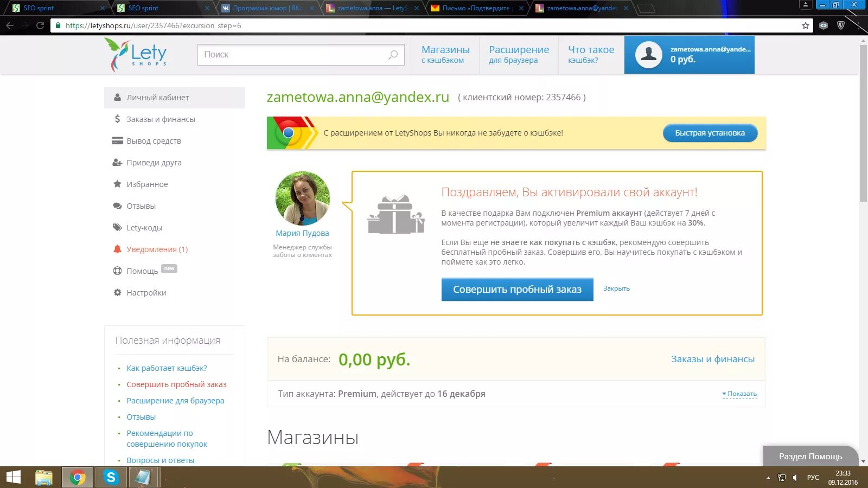Open Вывод средств via card icon

tap(117, 140)
